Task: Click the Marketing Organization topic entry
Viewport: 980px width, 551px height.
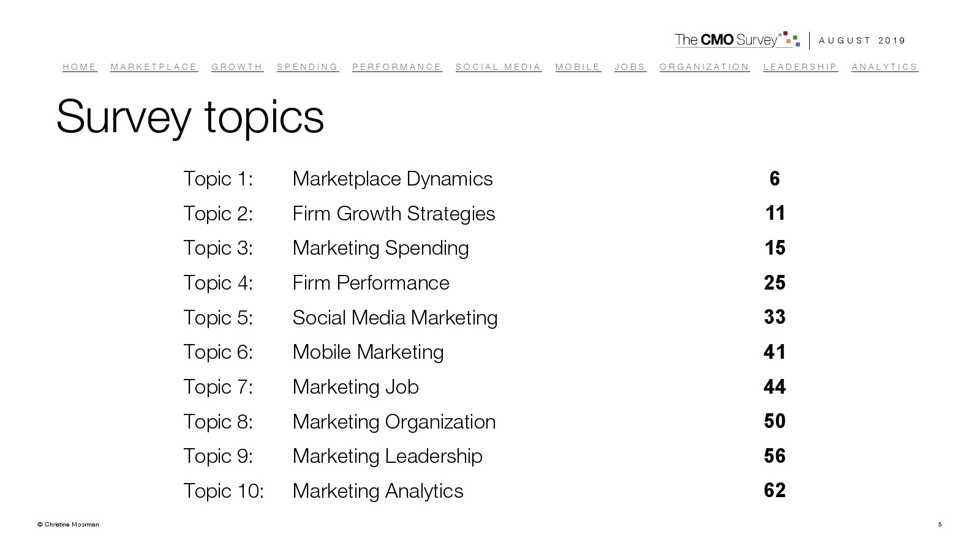Action: [394, 422]
